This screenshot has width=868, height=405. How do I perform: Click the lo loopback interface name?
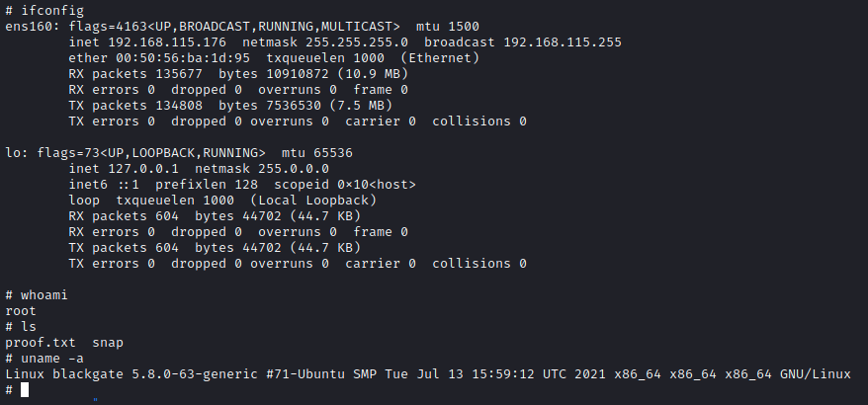coord(13,153)
